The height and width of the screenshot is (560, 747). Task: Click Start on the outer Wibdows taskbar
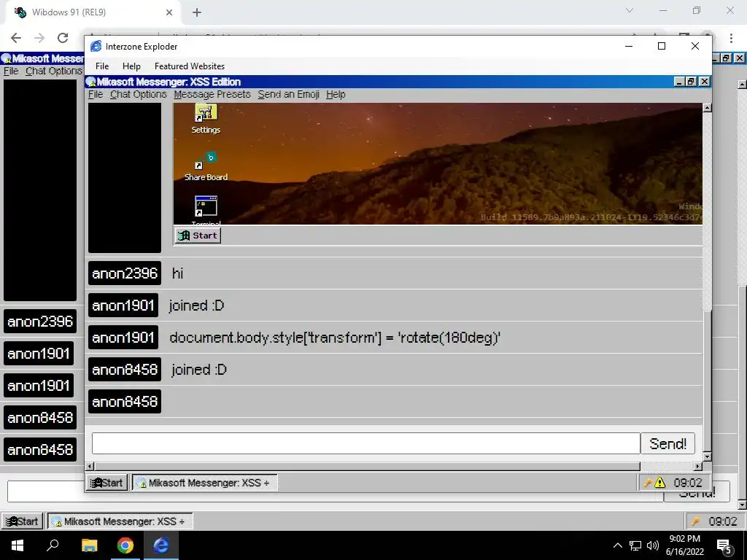pyautogui.click(x=22, y=521)
